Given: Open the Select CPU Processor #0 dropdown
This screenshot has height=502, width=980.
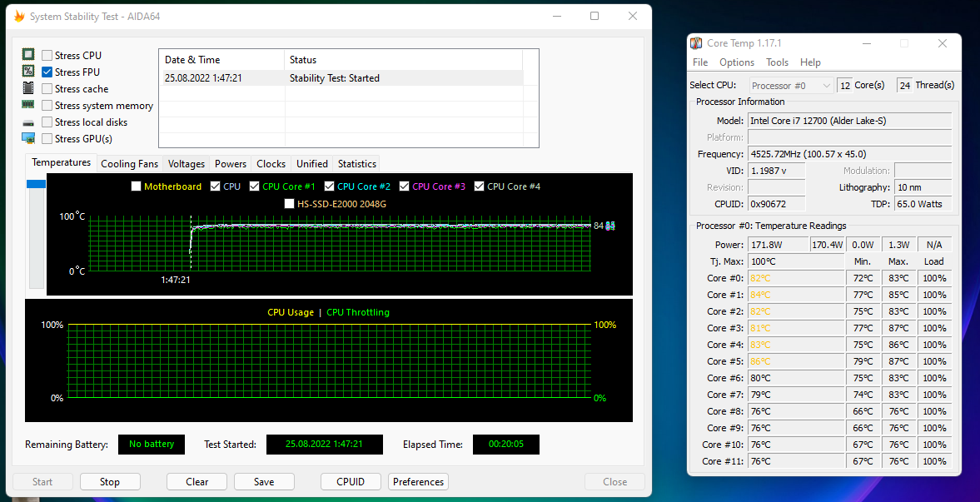Looking at the screenshot, I should (791, 86).
